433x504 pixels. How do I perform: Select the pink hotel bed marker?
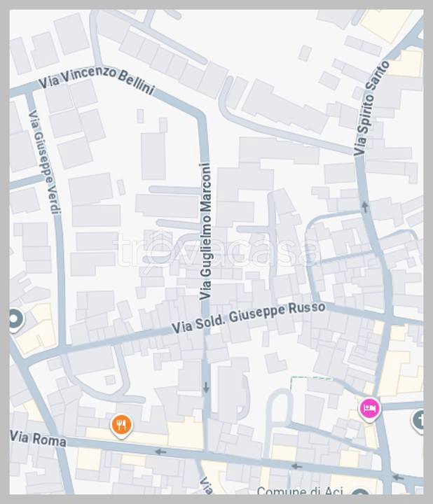pos(370,409)
